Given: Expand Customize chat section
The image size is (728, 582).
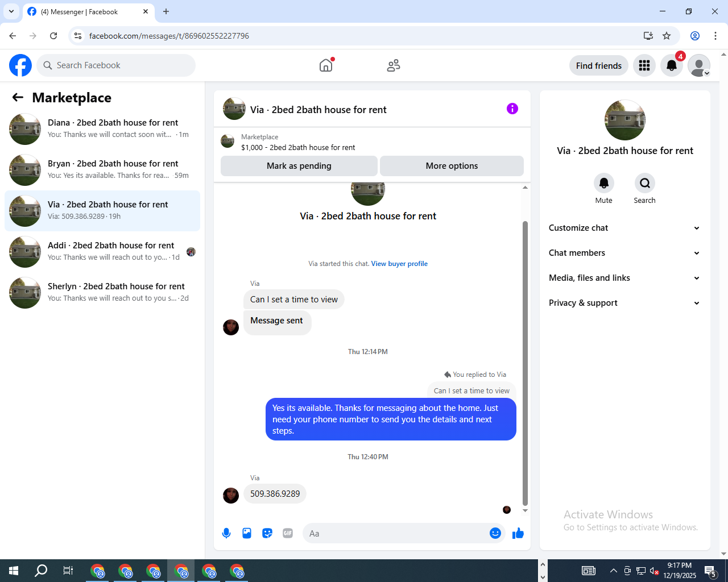Looking at the screenshot, I should pyautogui.click(x=624, y=228).
